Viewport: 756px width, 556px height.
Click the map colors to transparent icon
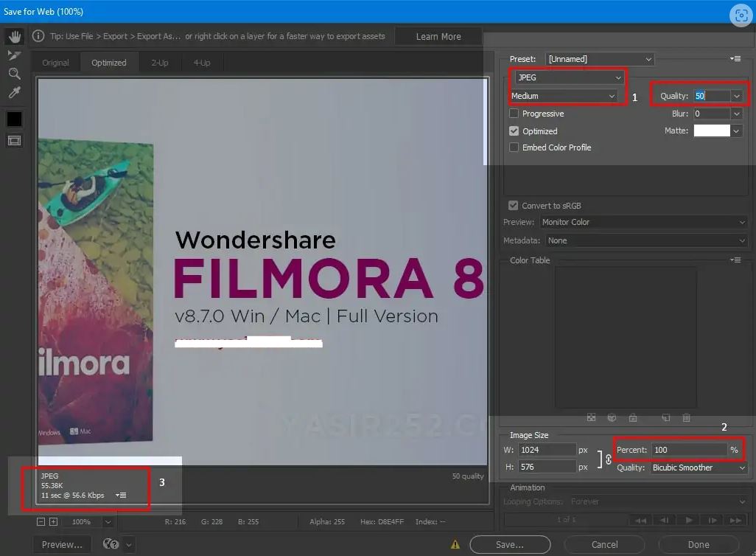coord(591,417)
